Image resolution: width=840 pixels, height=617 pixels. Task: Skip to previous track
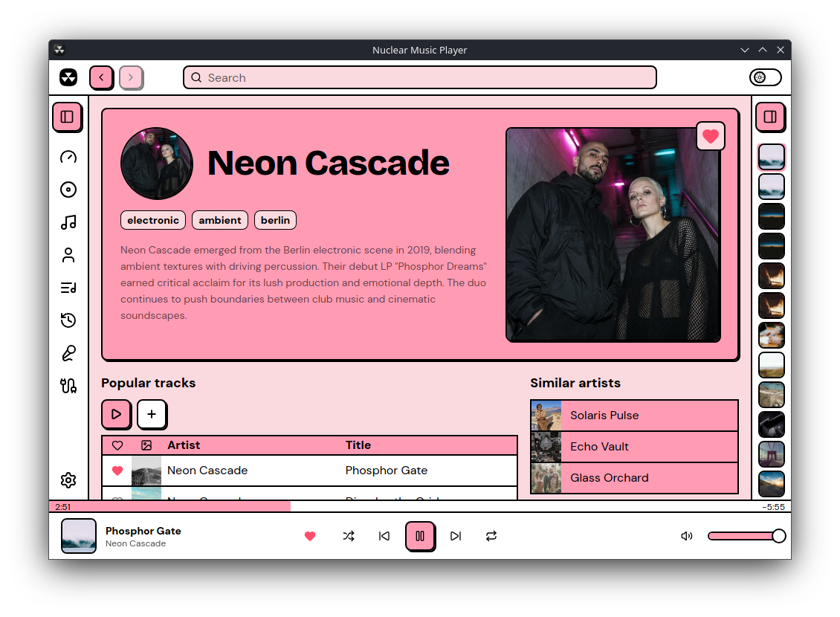click(x=384, y=536)
